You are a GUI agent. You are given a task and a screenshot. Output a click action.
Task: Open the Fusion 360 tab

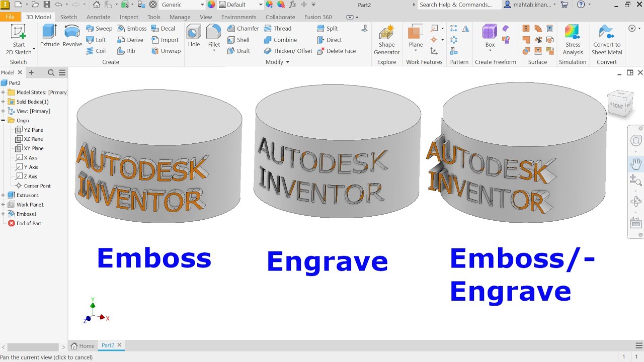[318, 17]
